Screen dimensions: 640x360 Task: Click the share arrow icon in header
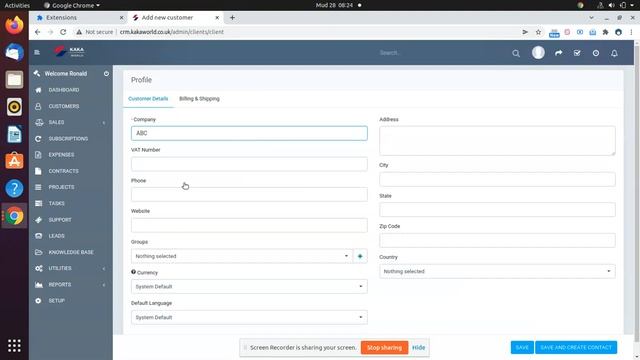click(558, 53)
